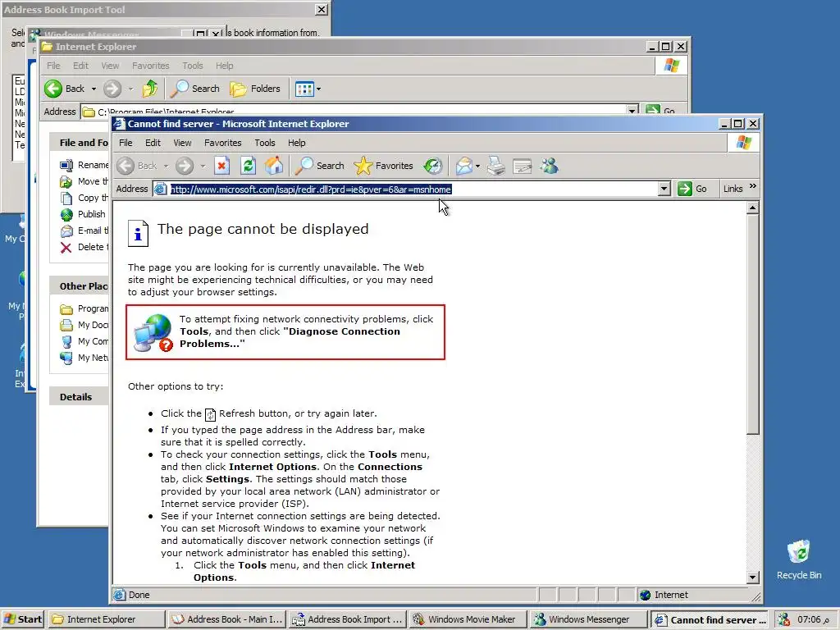Open the Favorites menu in Cannot find server window
The image size is (840, 630).
coord(223,143)
